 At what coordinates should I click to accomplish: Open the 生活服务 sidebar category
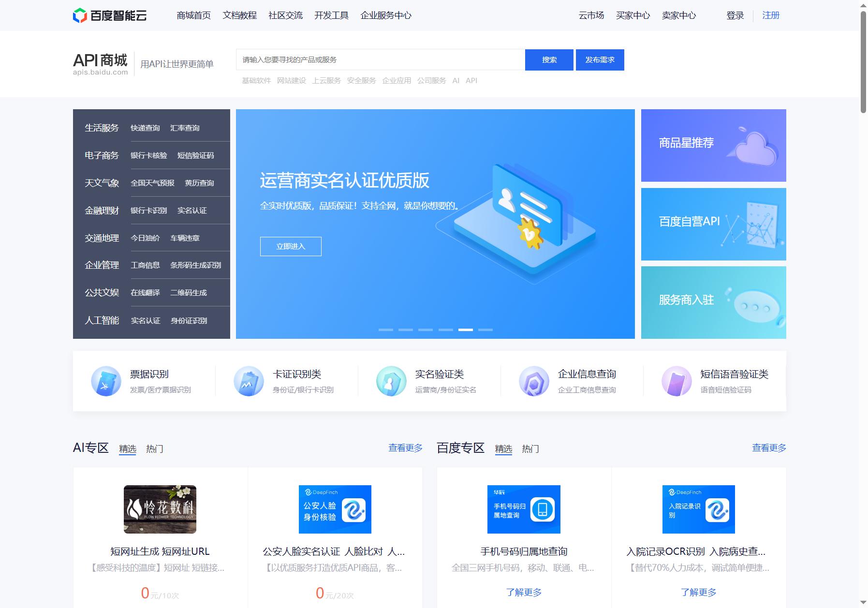(x=102, y=128)
